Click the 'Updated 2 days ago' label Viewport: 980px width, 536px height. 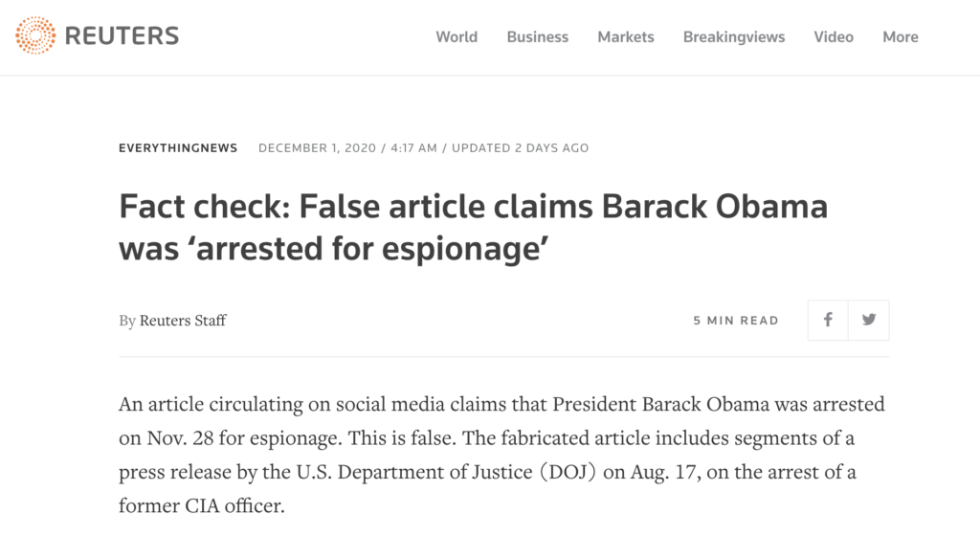[520, 148]
